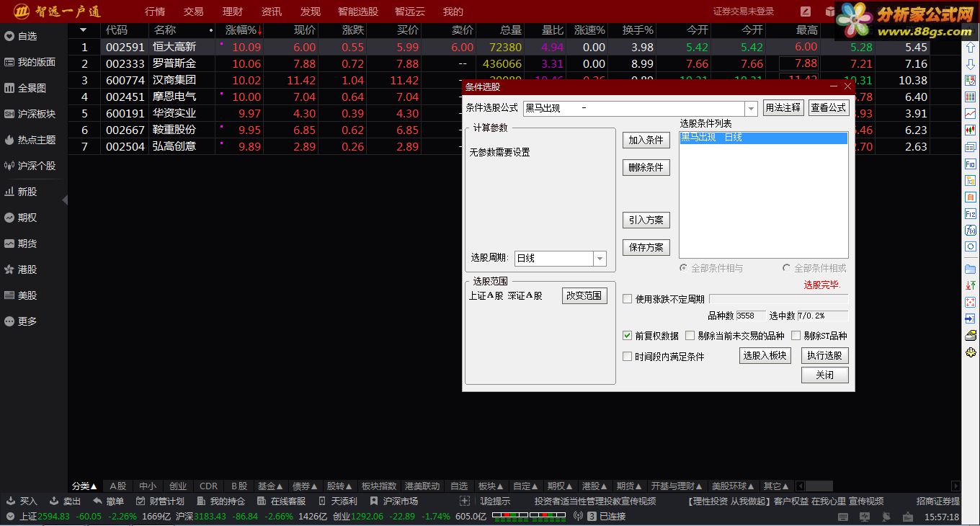
Task: Open 沪深板块 in the sidebar
Action: (30, 114)
